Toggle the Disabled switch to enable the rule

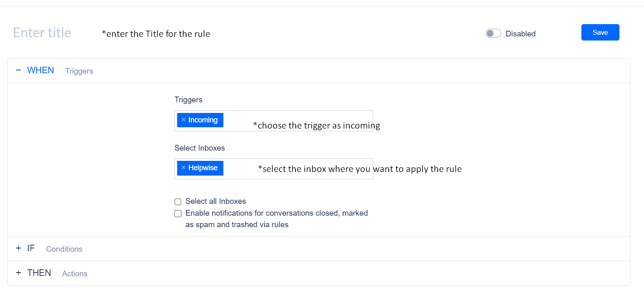pos(493,33)
